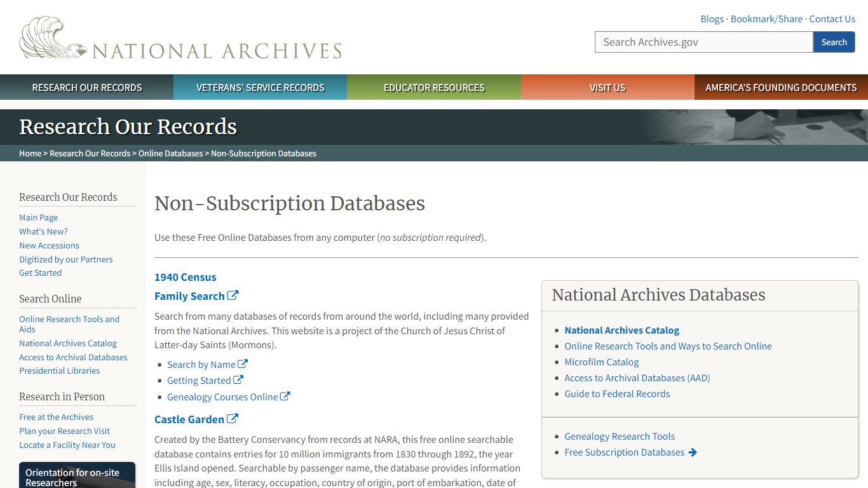Screen dimensions: 868x488
Task: Open the National Archives Catalog sidebar link
Action: tap(68, 343)
